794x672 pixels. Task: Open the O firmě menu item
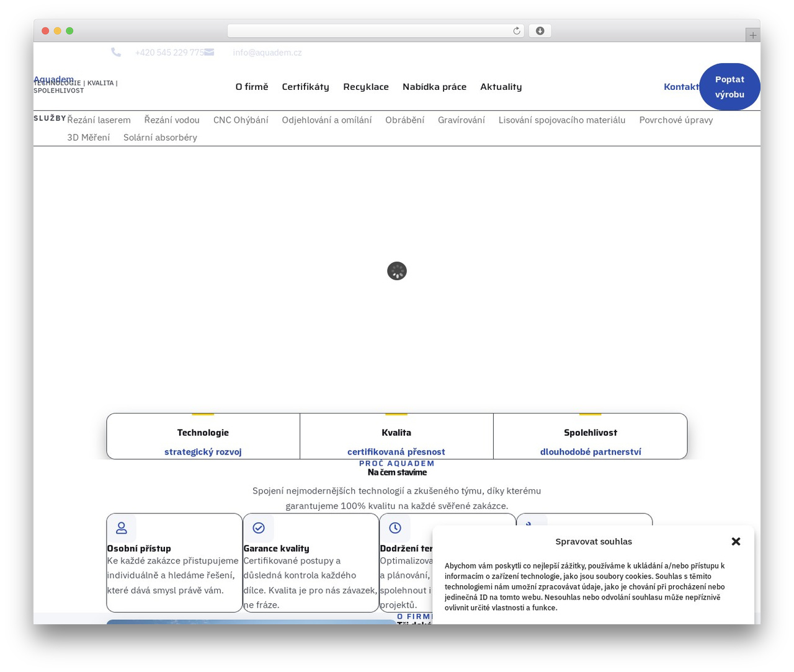(252, 87)
